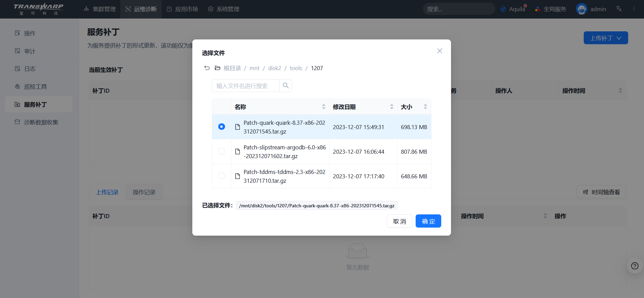The height and width of the screenshot is (298, 644).
Task: Click the admin user avatar
Action: 581,9
